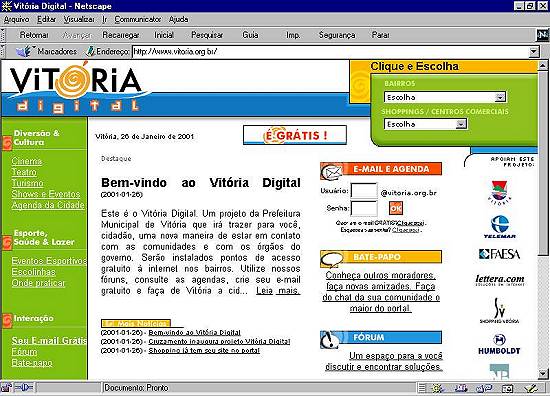550x396 pixels.
Task: Open Newsgroups from the component bar
Action: pyautogui.click(x=484, y=388)
